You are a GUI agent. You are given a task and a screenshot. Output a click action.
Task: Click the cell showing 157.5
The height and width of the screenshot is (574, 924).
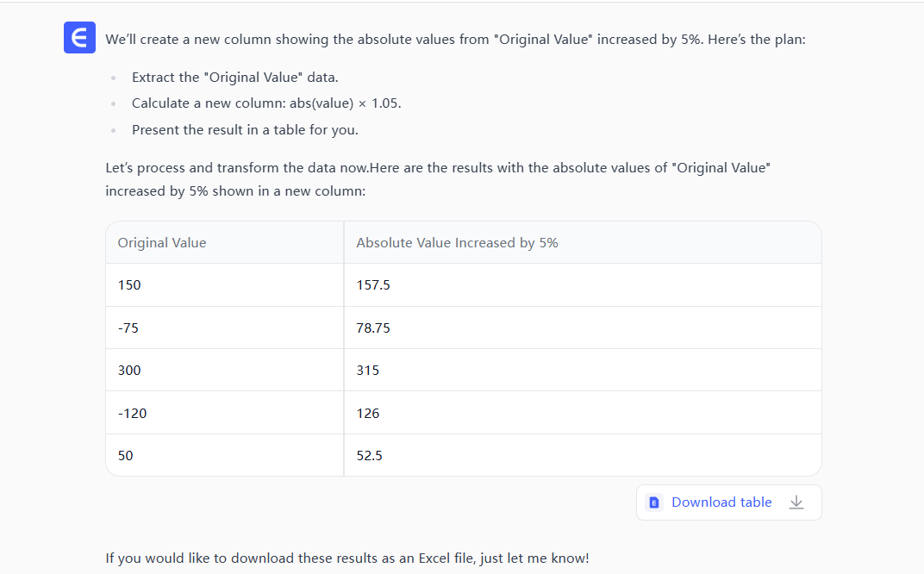coord(373,285)
